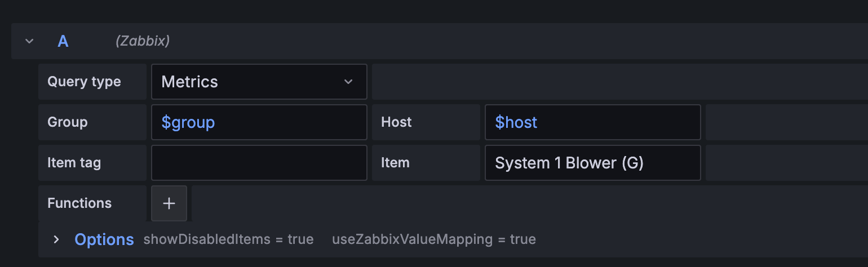Screen dimensions: 868x267
Task: Click the (Zabbix) datasource label
Action: coord(143,41)
